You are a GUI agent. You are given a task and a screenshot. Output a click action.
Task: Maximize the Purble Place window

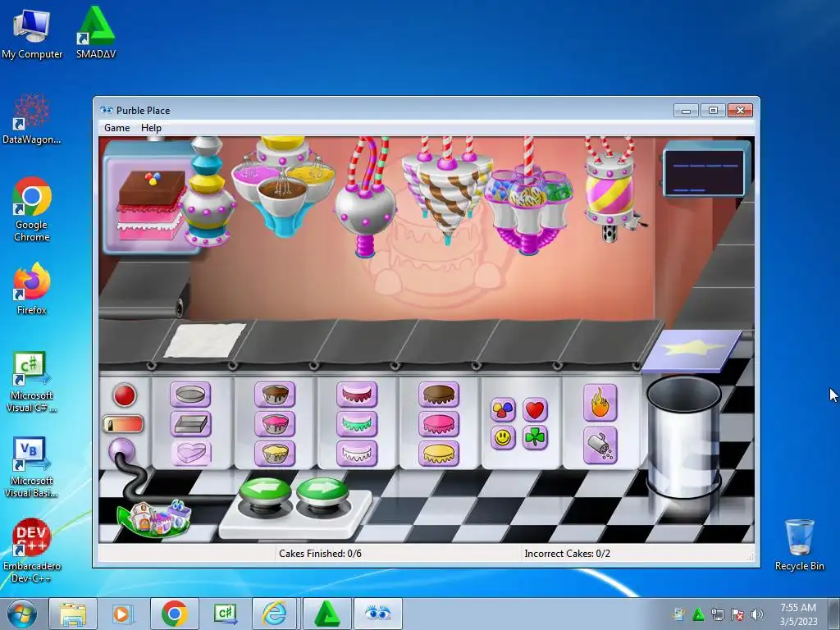coord(713,111)
